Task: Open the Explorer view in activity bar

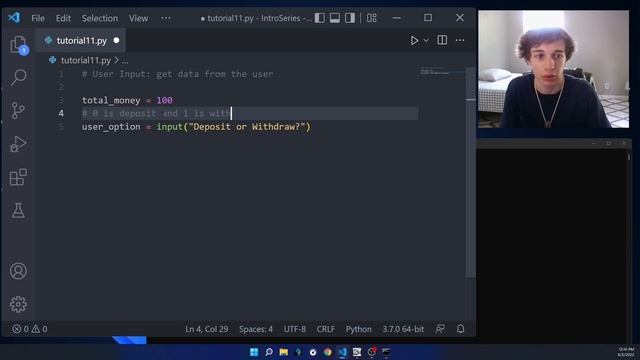Action: (x=18, y=44)
